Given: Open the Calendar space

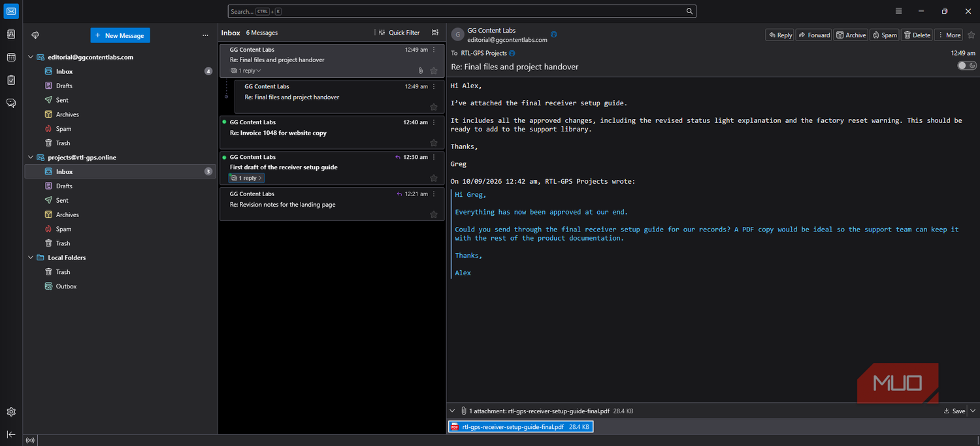Looking at the screenshot, I should click(11, 58).
